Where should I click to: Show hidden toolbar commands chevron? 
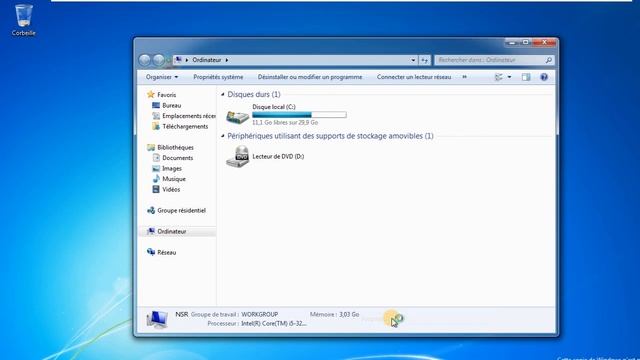pyautogui.click(x=464, y=77)
